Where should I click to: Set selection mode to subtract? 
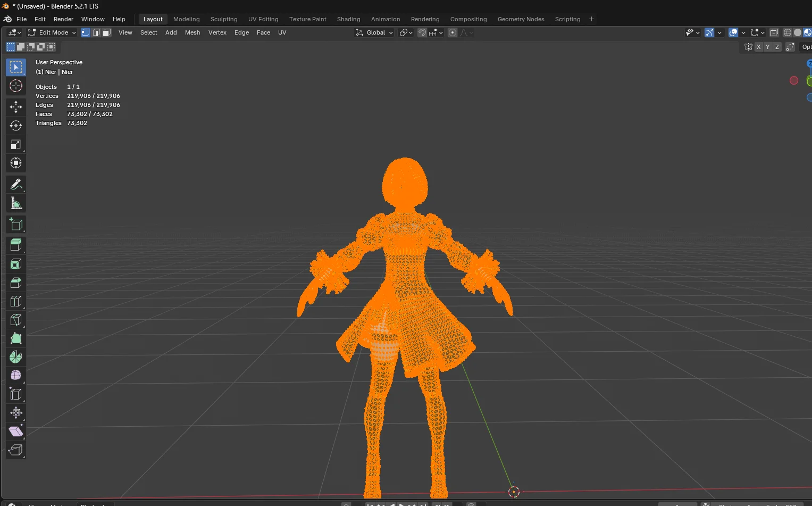[31, 47]
